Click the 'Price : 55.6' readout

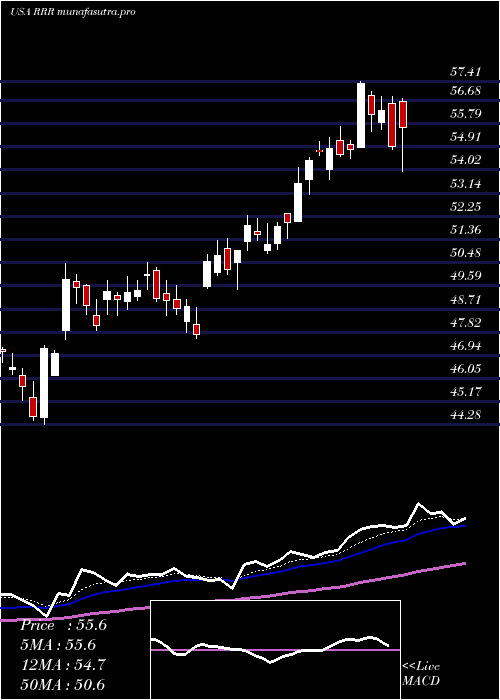(63, 625)
